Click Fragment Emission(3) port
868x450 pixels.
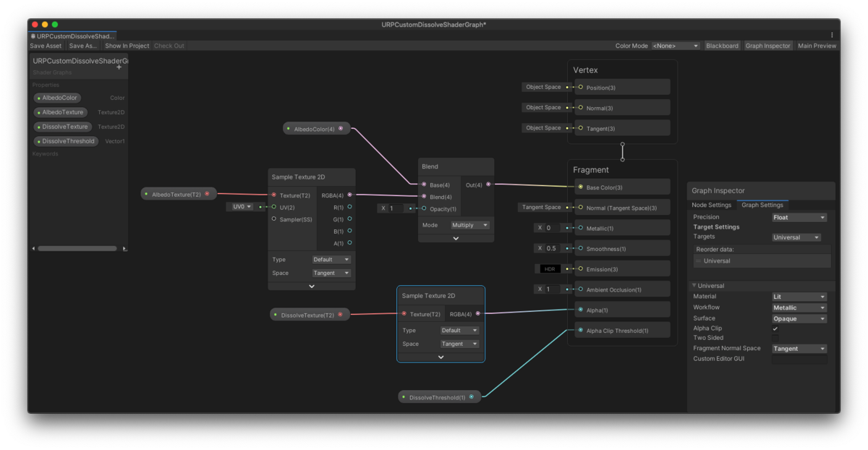click(x=580, y=268)
